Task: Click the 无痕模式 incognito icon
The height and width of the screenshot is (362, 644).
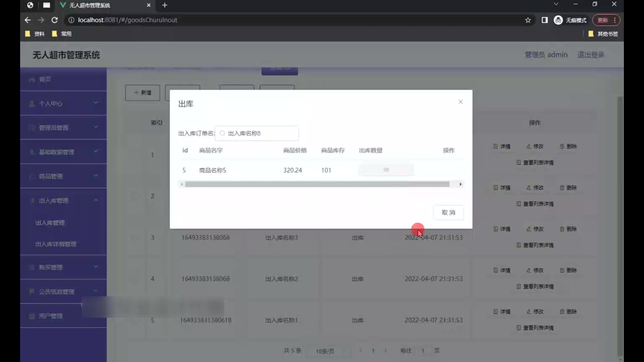Action: tap(558, 20)
